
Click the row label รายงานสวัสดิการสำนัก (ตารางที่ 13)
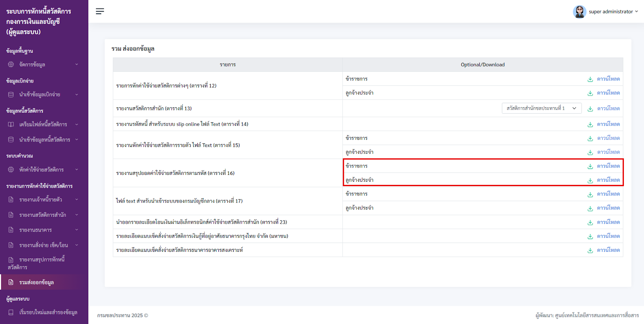pyautogui.click(x=154, y=108)
